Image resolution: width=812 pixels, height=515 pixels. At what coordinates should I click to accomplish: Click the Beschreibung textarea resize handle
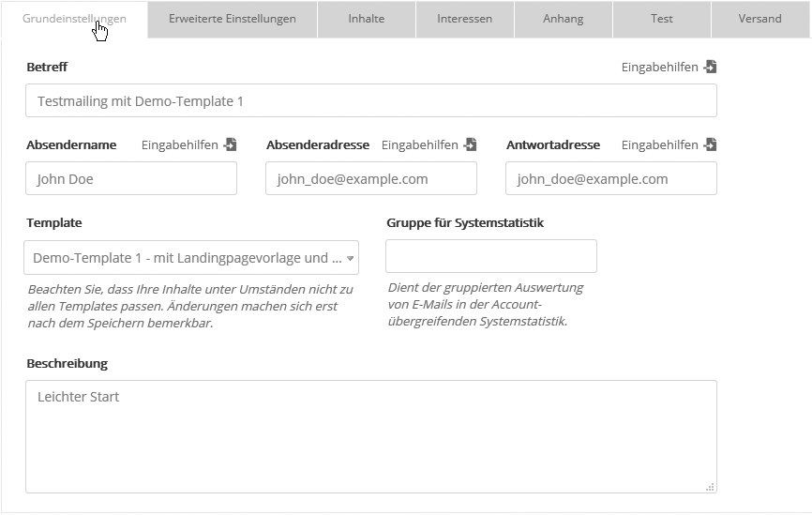710,487
